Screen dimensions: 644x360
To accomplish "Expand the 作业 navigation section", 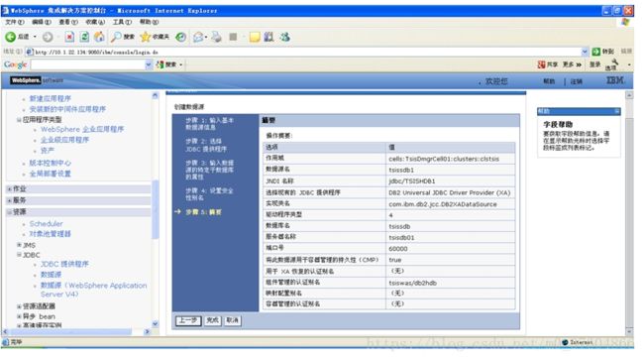I will click(x=10, y=189).
